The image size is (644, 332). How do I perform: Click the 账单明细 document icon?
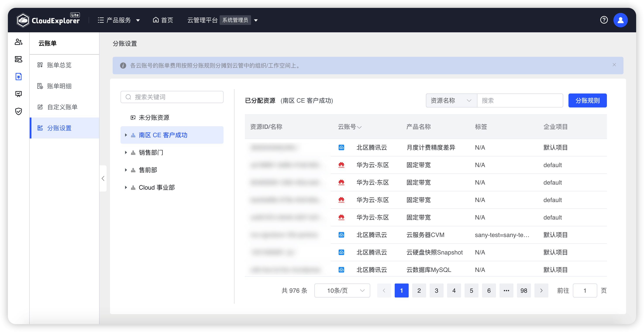[x=40, y=86]
